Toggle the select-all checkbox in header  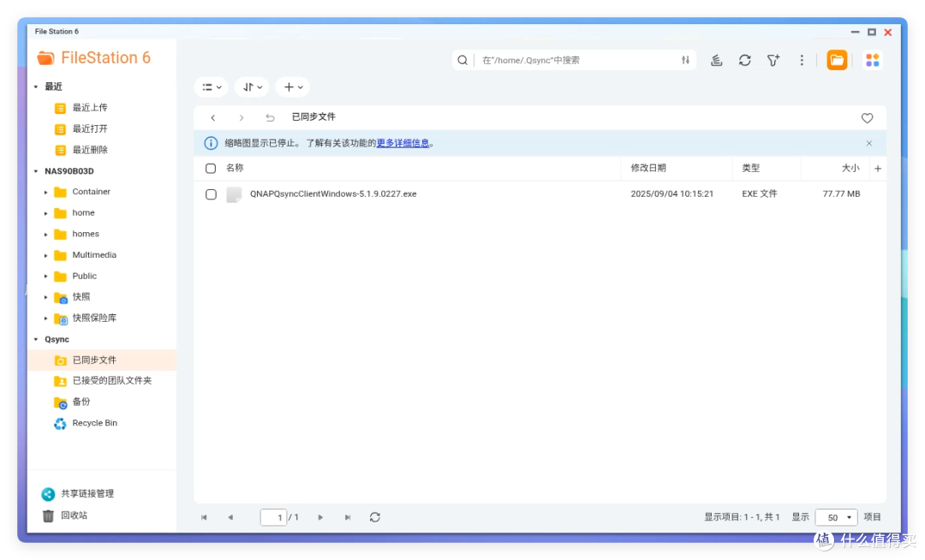[x=211, y=169]
